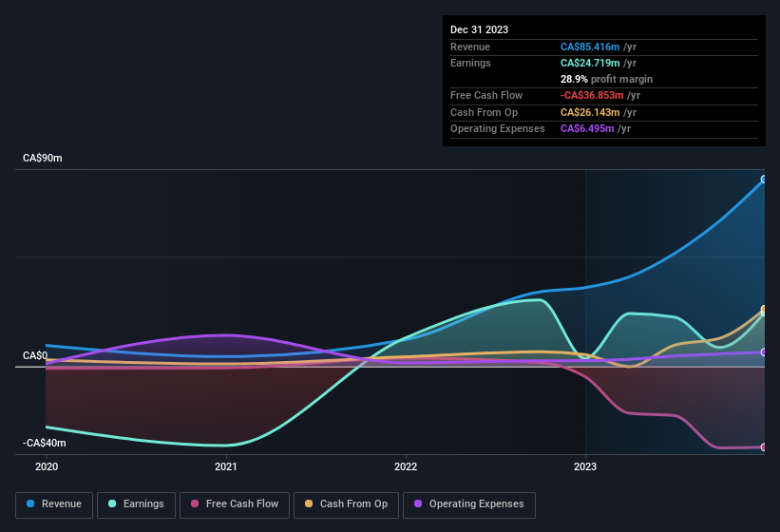The image size is (780, 532).
Task: Click the -CA$40m y-axis label
Action: pyautogui.click(x=44, y=443)
